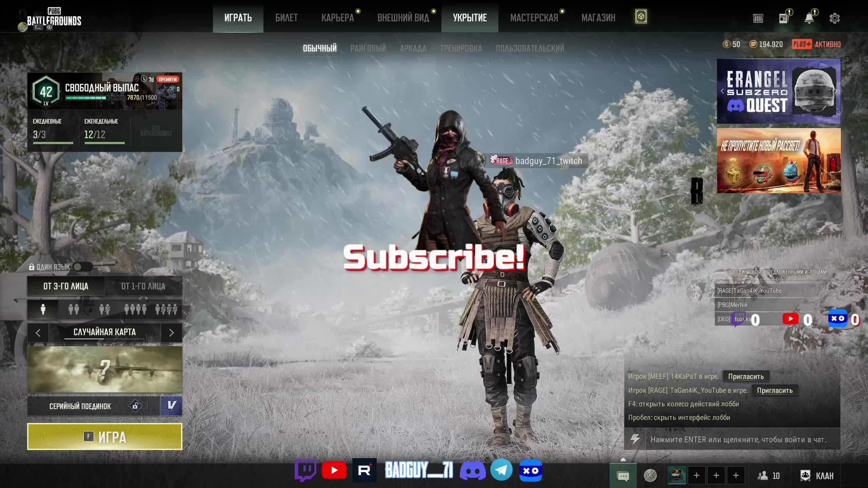This screenshot has height=488, width=868.
Task: Click the crate icon in top navigation
Action: [x=641, y=17]
